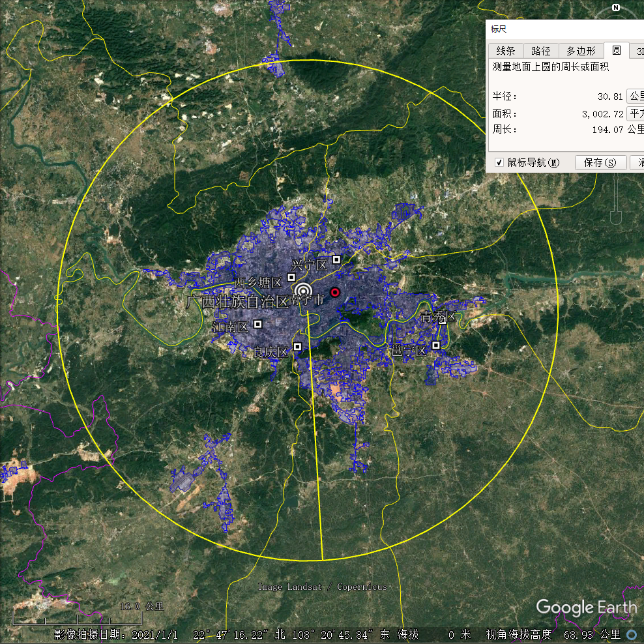The width and height of the screenshot is (644, 644).
Task: Open the radius unit 公里 dropdown
Action: click(x=635, y=96)
